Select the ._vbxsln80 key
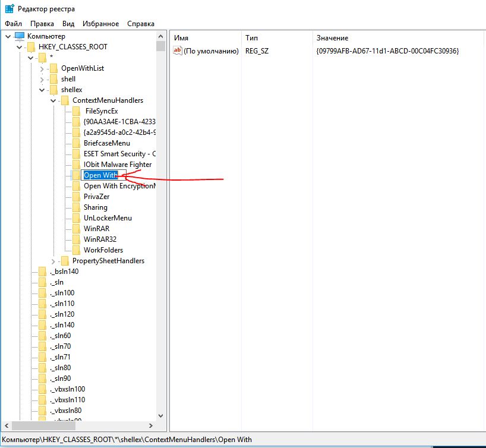Image resolution: width=486 pixels, height=448 pixels. [65, 411]
